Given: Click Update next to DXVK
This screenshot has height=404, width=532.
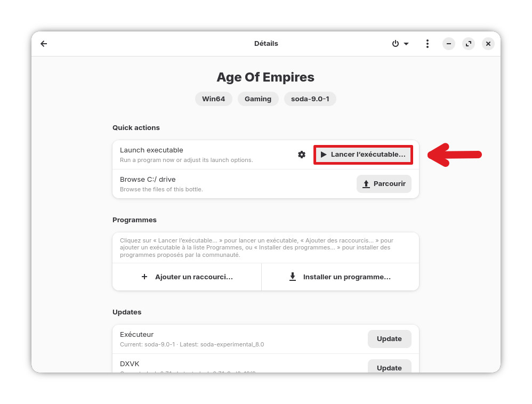Looking at the screenshot, I should (389, 367).
